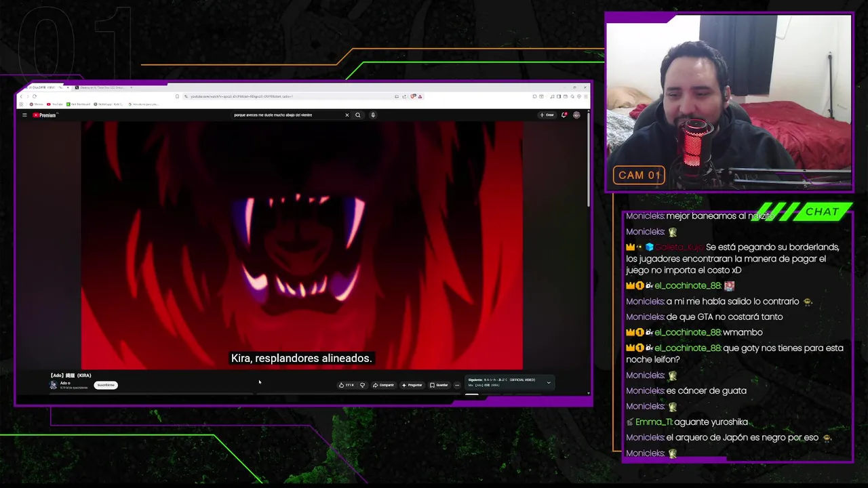
Task: Open the YouTube account avatar menu
Action: tap(576, 115)
